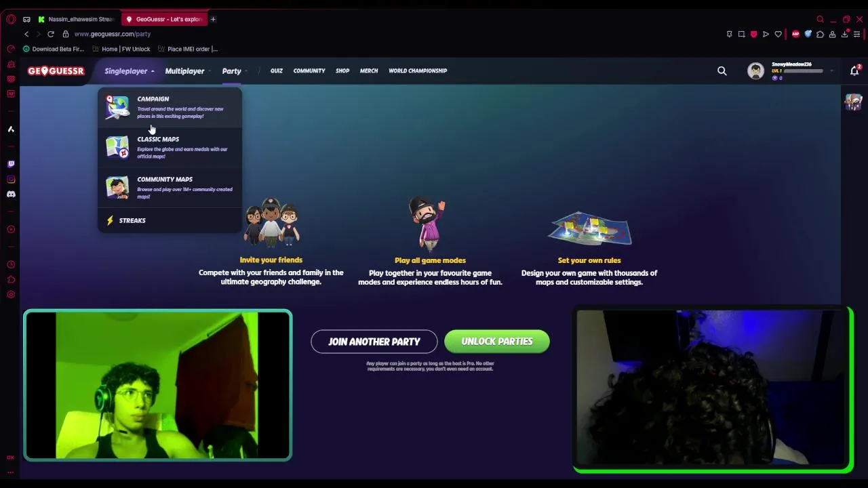Open the Campaign airplane globe icon
Screen dimensions: 868x488
point(117,107)
